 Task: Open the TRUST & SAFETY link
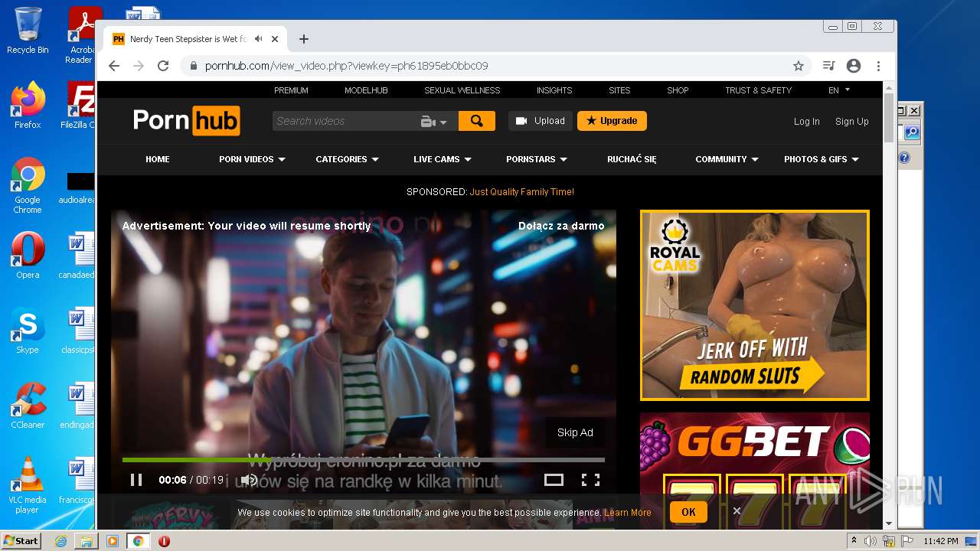tap(758, 90)
